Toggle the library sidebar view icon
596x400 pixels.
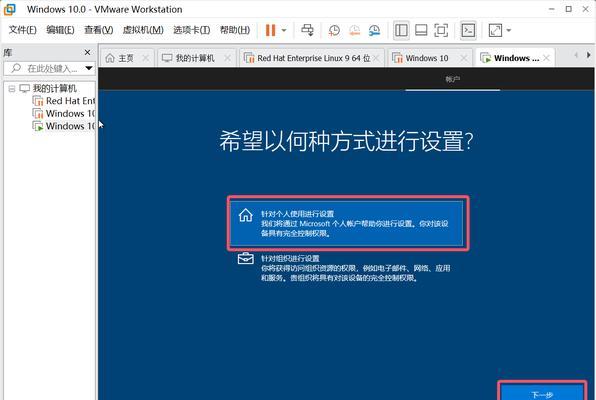pos(401,30)
